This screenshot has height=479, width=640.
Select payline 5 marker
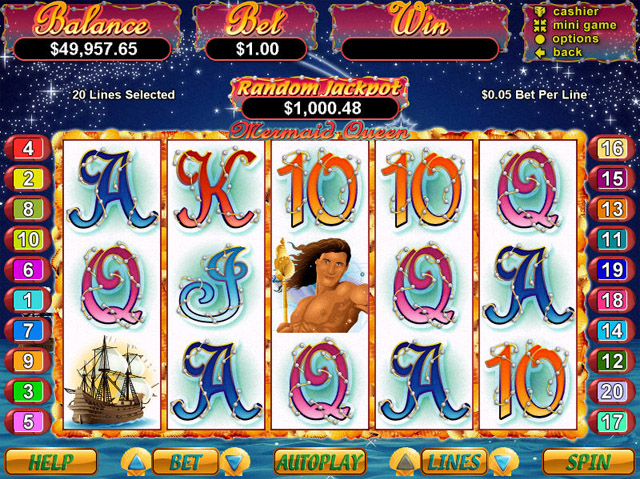click(x=28, y=421)
